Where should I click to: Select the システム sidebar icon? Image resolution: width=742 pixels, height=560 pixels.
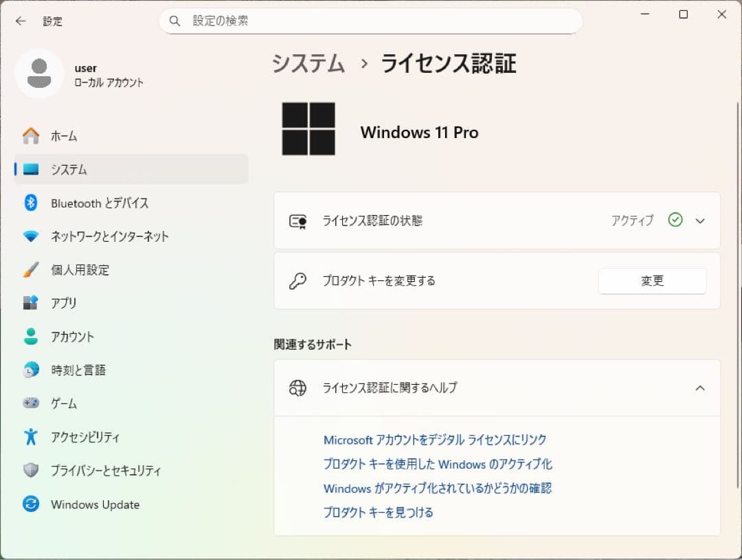pos(33,169)
